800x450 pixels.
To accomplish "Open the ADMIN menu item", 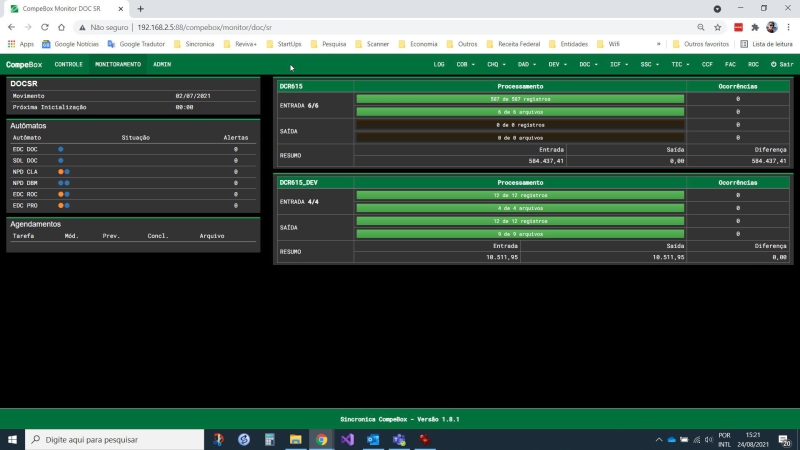I will [162, 64].
